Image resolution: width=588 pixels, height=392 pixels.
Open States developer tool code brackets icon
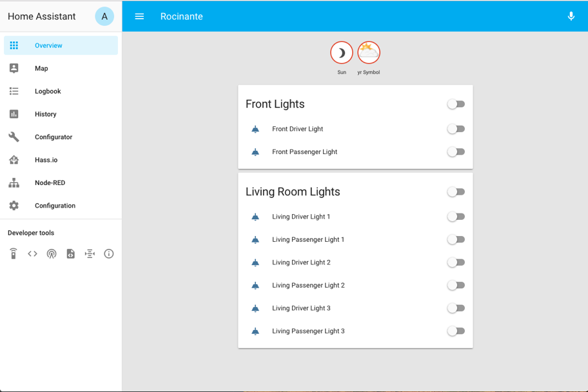[x=32, y=253]
